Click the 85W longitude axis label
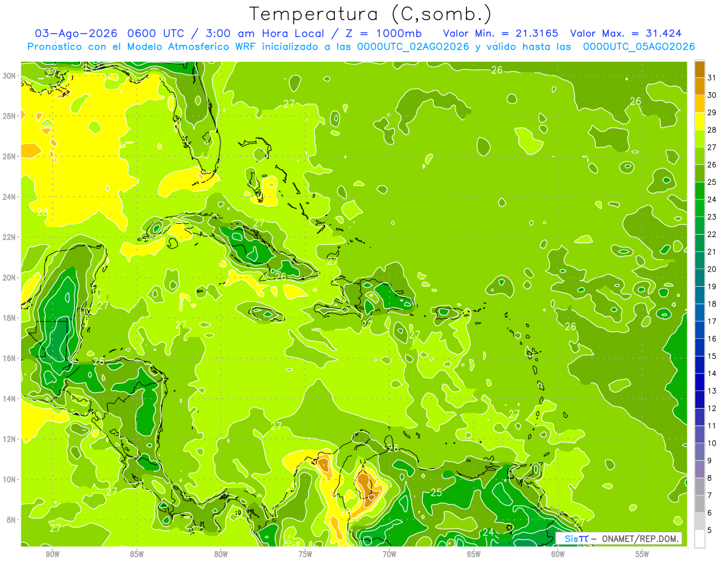Screen dimensions: 728x562 tap(136, 554)
